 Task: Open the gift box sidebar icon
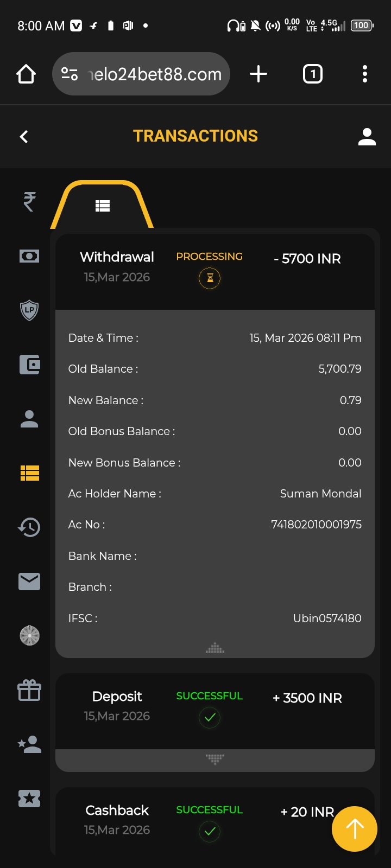(x=29, y=691)
